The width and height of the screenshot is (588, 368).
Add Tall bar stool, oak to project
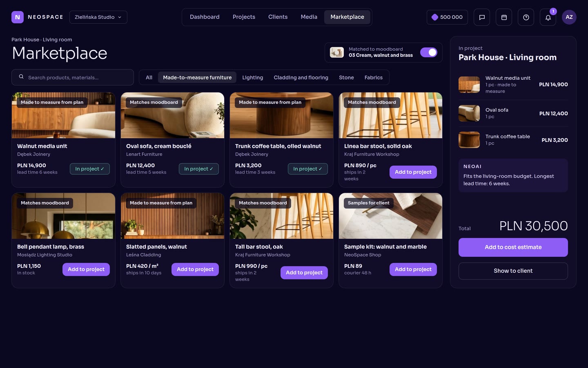pyautogui.click(x=304, y=273)
